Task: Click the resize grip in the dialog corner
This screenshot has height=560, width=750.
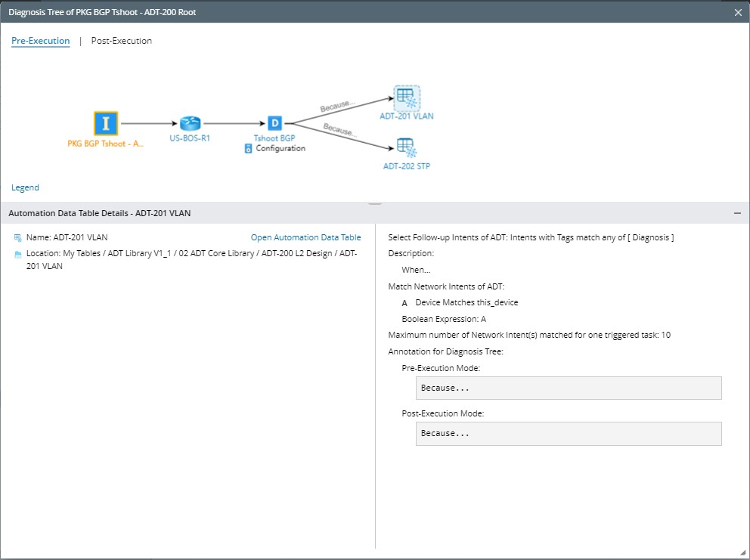Action: [744, 554]
